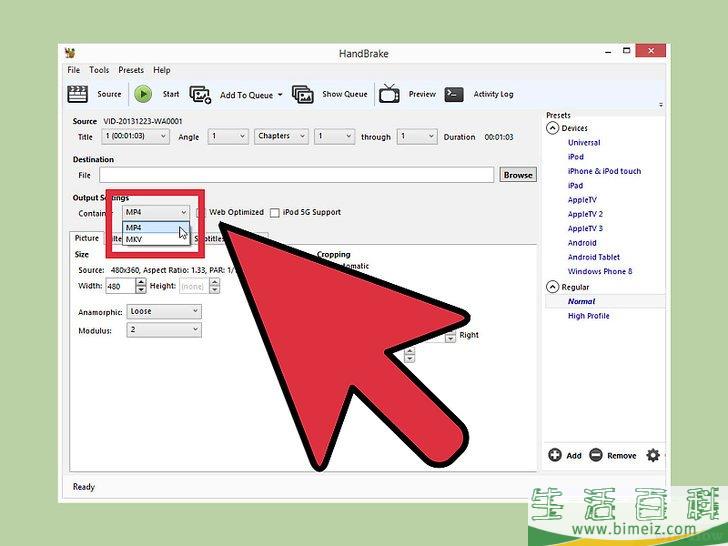The image size is (728, 546).
Task: Select the High Profile preset
Action: coord(589,316)
